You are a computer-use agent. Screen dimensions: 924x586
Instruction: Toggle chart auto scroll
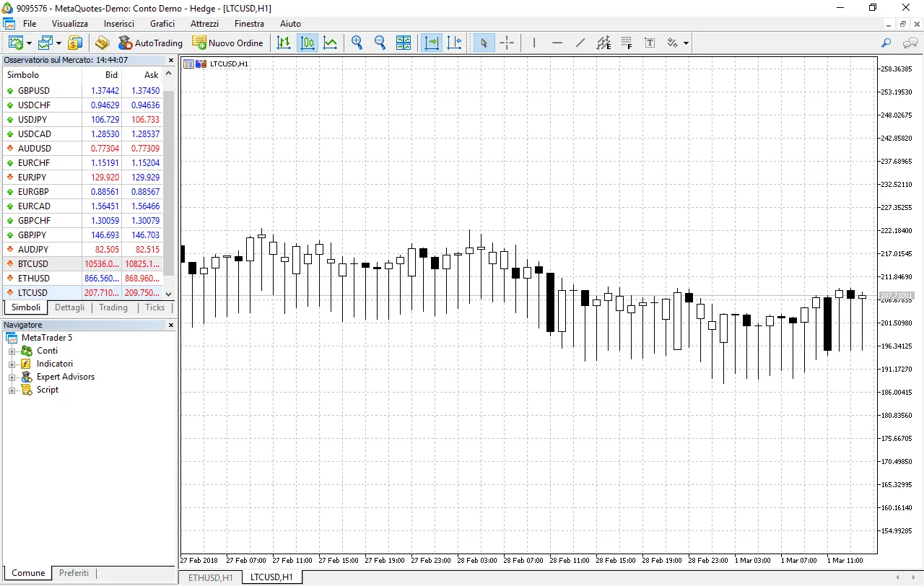(x=432, y=43)
